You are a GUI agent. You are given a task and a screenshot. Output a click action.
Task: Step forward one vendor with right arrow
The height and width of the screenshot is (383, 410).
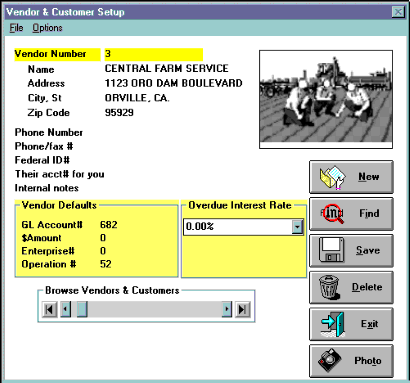pyautogui.click(x=227, y=310)
